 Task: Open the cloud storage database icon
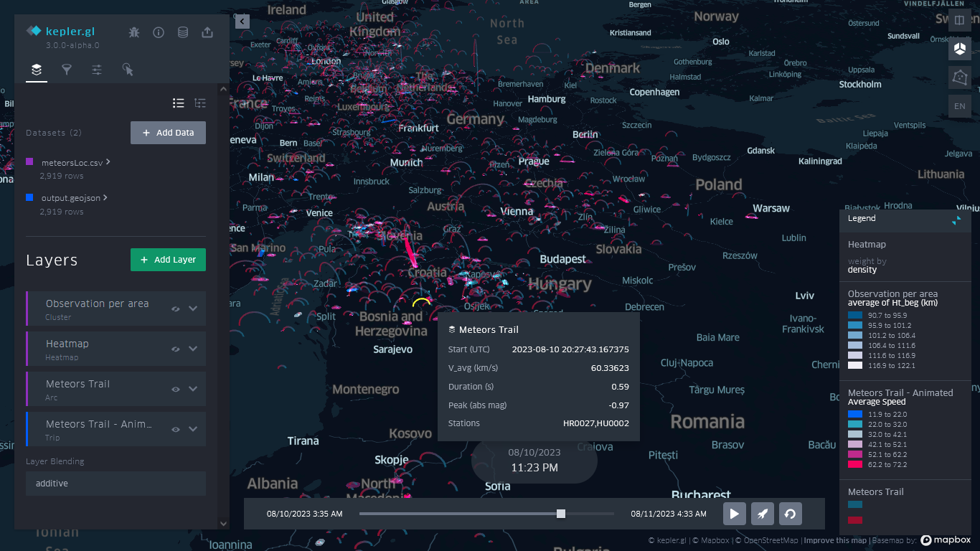pyautogui.click(x=183, y=32)
